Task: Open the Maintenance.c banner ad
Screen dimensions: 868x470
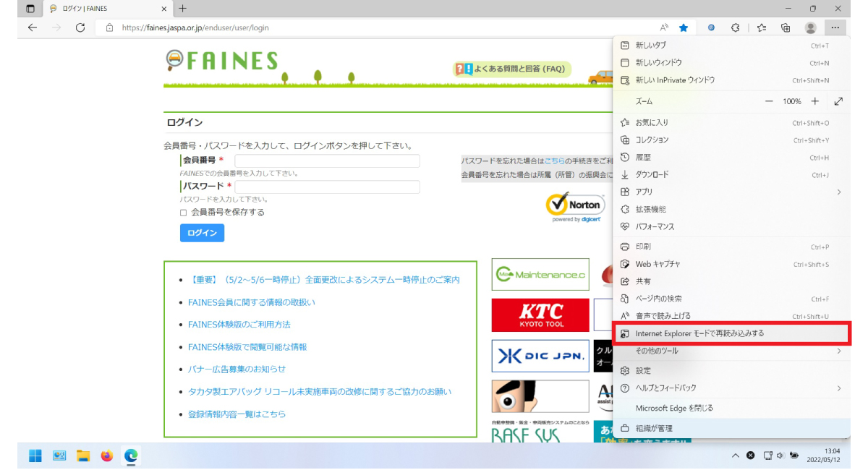Action: point(540,275)
